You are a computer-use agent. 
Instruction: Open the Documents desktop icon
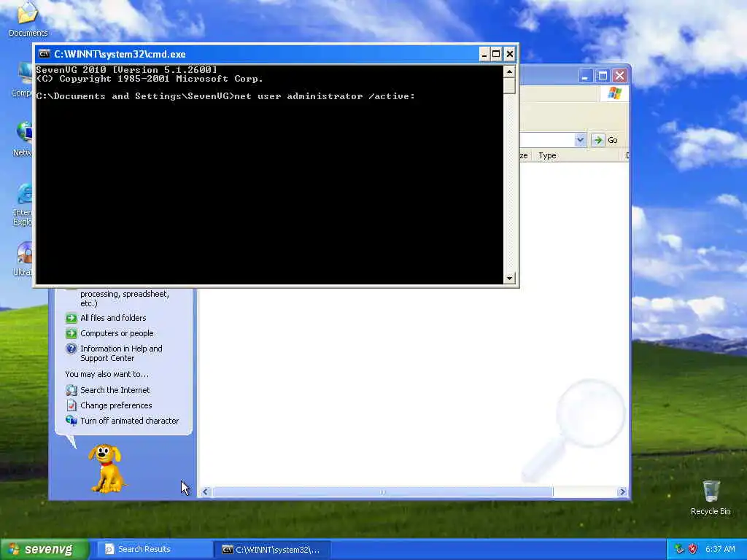pos(28,19)
